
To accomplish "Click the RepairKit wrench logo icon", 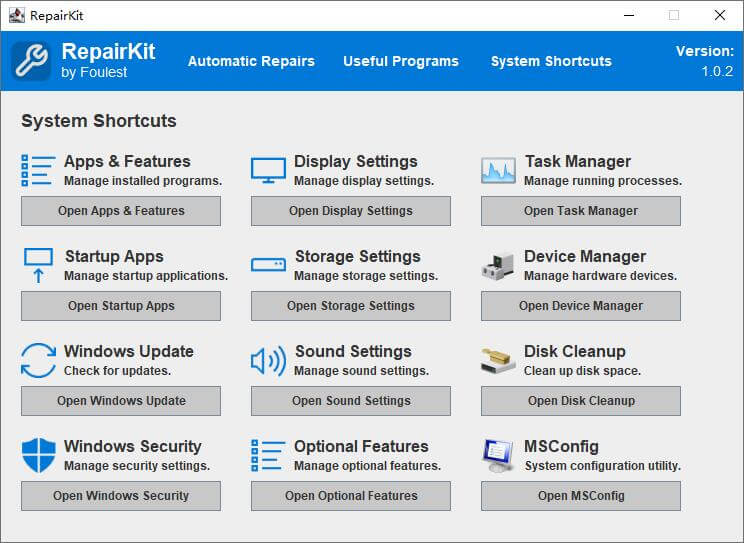I will click(31, 61).
